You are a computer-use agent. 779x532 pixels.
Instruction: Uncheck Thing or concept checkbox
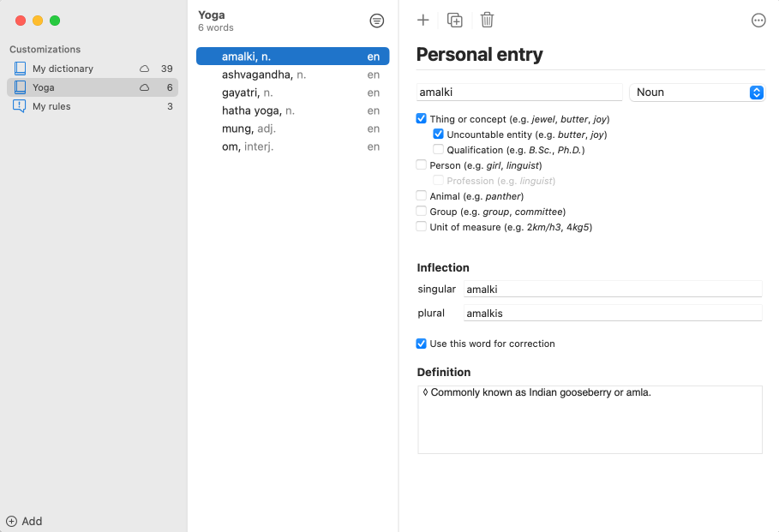click(422, 119)
